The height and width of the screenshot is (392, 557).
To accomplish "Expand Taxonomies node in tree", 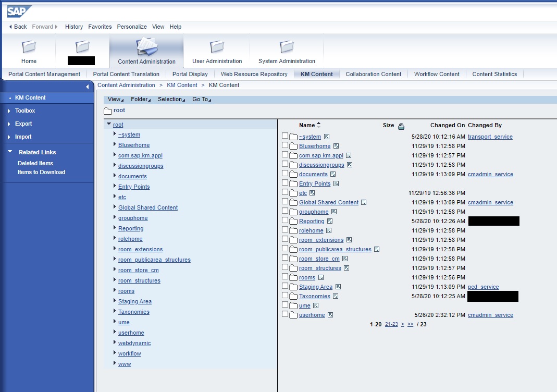I will [115, 311].
